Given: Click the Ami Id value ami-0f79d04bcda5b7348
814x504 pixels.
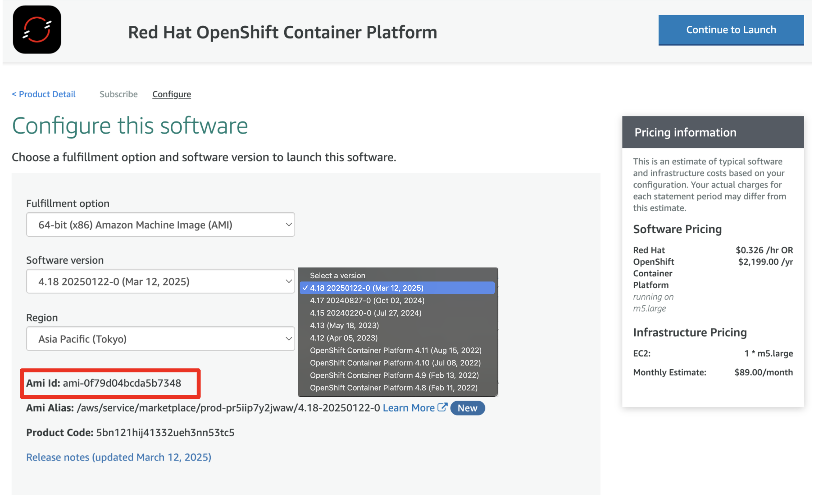Looking at the screenshot, I should click(122, 383).
